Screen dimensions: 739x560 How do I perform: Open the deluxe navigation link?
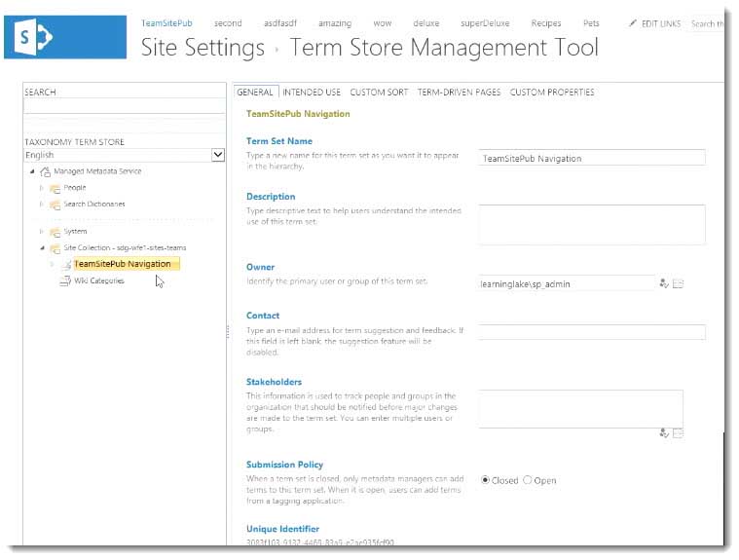pyautogui.click(x=426, y=23)
